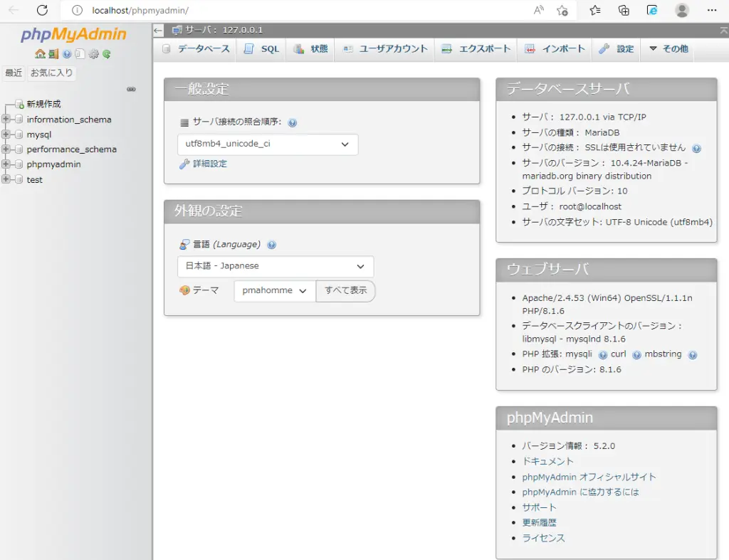The width and height of the screenshot is (729, 560).
Task: Click the help icon beside 言語 (Language)
Action: coord(271,245)
